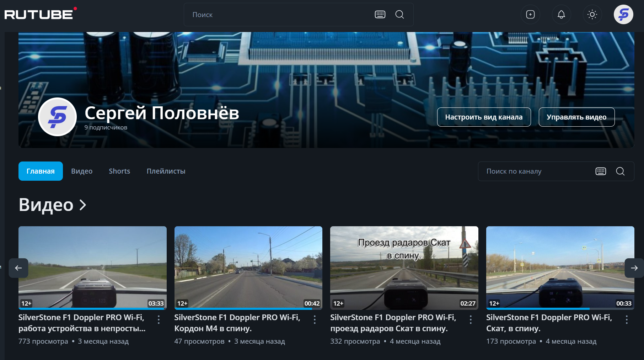Open notifications bell
Screen dimensions: 644x360
(x=561, y=15)
